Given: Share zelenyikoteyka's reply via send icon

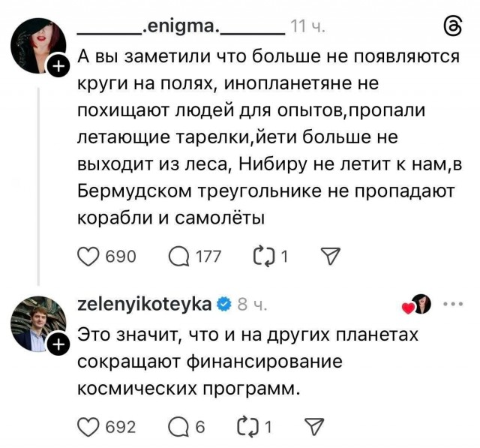Looking at the screenshot, I should click(312, 427).
